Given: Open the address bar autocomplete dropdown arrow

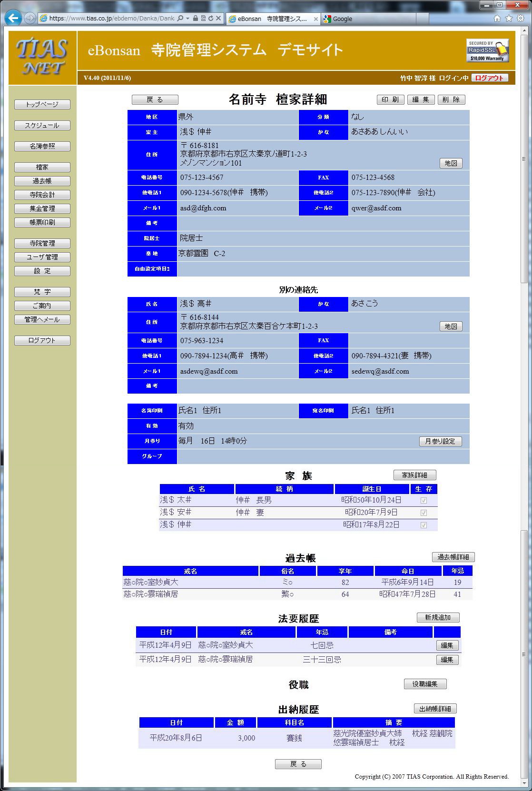Looking at the screenshot, I should pyautogui.click(x=187, y=19).
